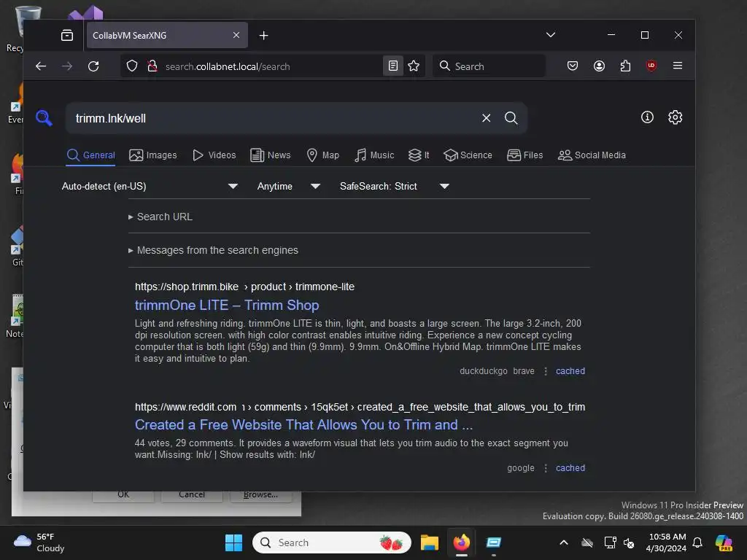747x560 pixels.
Task: Open the trimmOne LITE – Trimm Shop result
Action: 227,306
